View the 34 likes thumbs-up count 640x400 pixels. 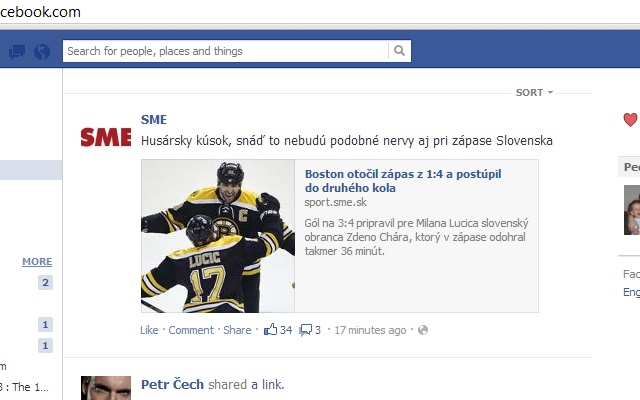(x=278, y=329)
